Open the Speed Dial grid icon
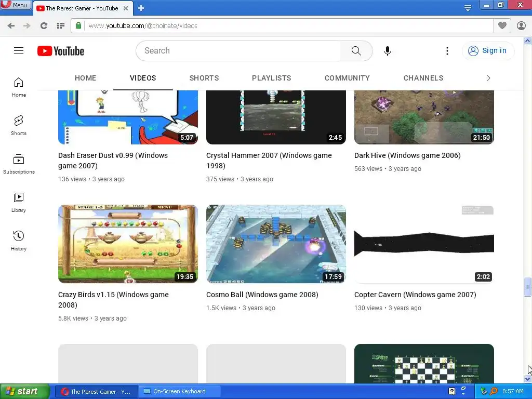Viewport: 532px width, 399px height. click(x=61, y=26)
